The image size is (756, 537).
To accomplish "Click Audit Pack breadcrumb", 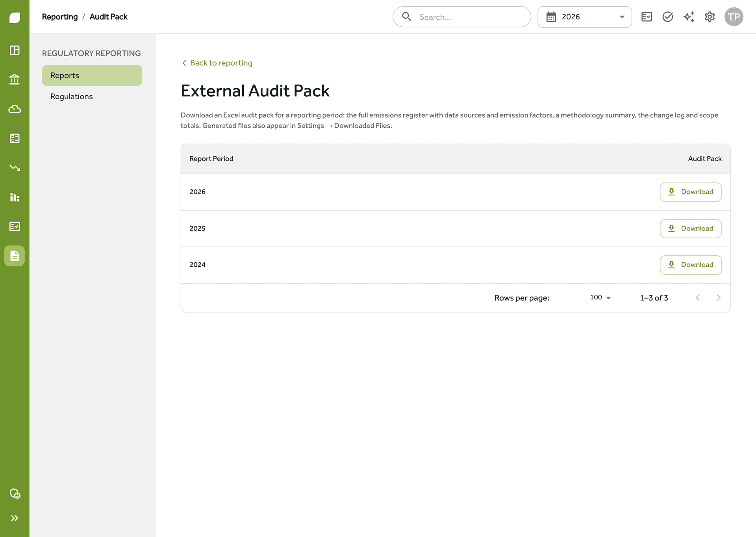I will pyautogui.click(x=108, y=17).
